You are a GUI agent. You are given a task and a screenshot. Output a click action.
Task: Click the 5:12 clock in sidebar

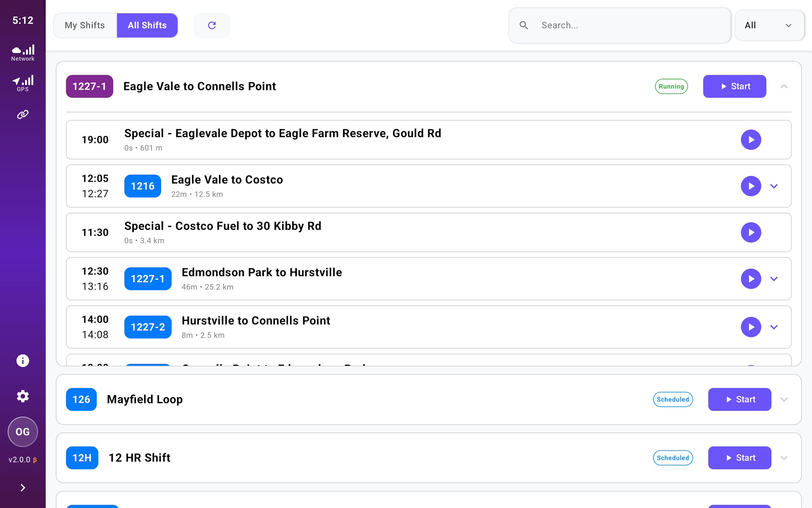23,20
